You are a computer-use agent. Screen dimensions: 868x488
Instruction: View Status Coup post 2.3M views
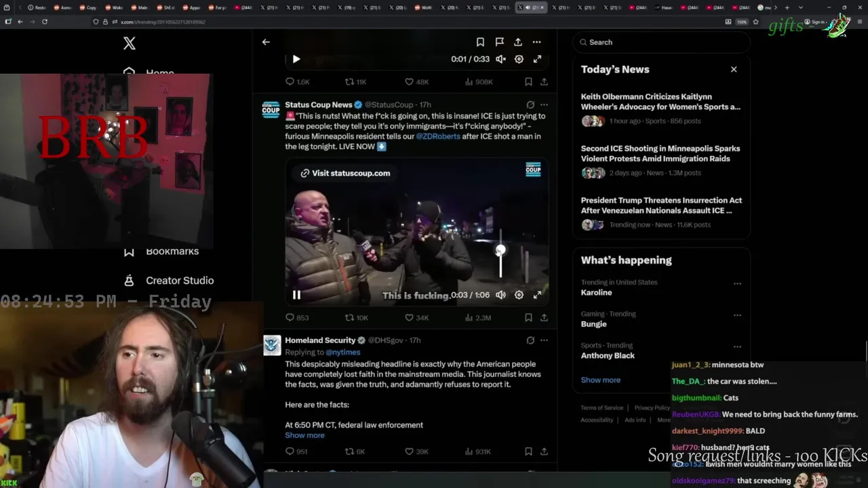pyautogui.click(x=478, y=317)
